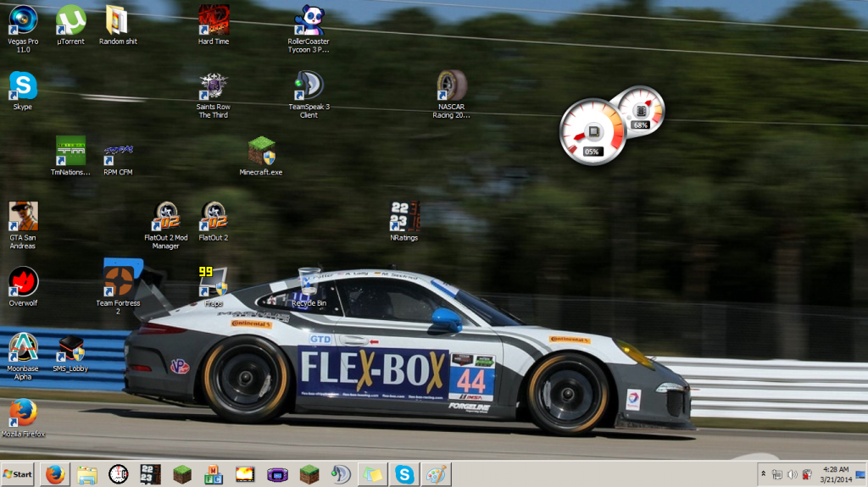This screenshot has width=868, height=487.
Task: Select the Fraps desktop shortcut
Action: pos(213,286)
